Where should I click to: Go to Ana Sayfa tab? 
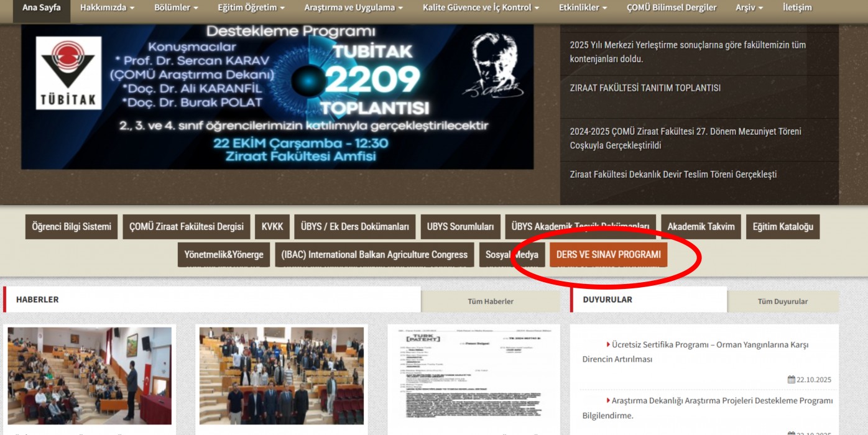coord(42,8)
